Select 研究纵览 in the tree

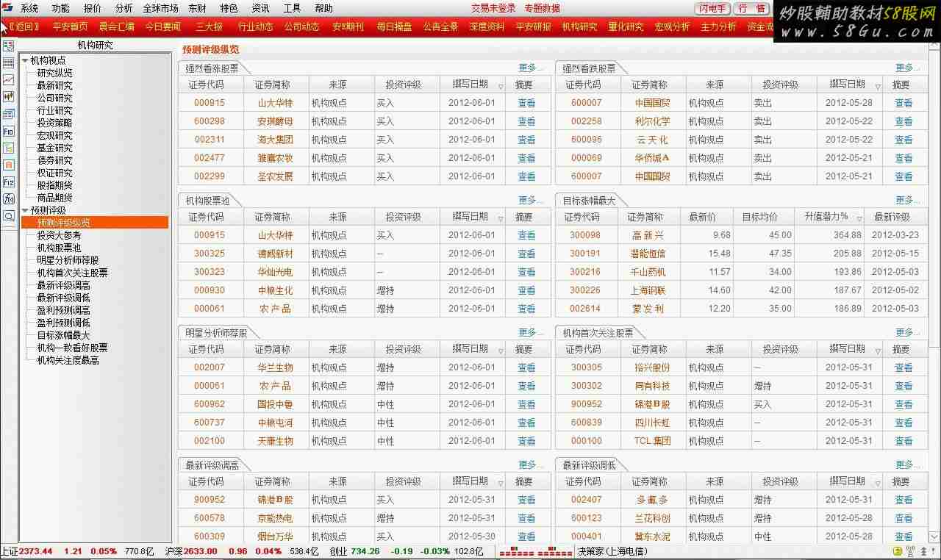click(x=55, y=73)
